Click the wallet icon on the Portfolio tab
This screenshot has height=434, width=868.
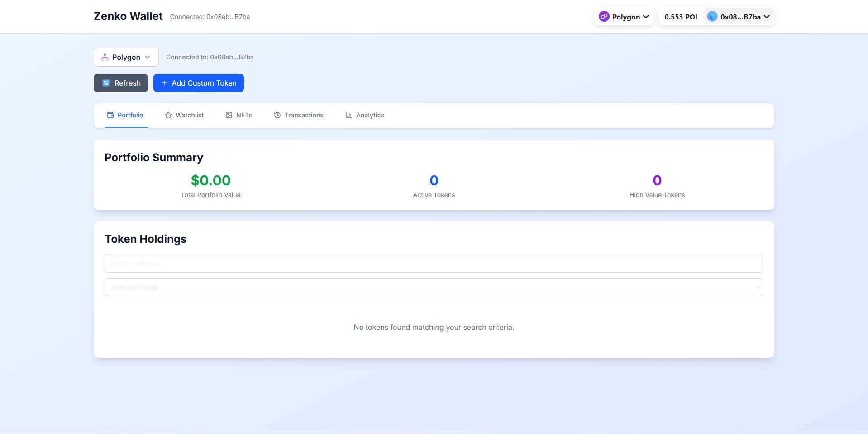click(110, 115)
